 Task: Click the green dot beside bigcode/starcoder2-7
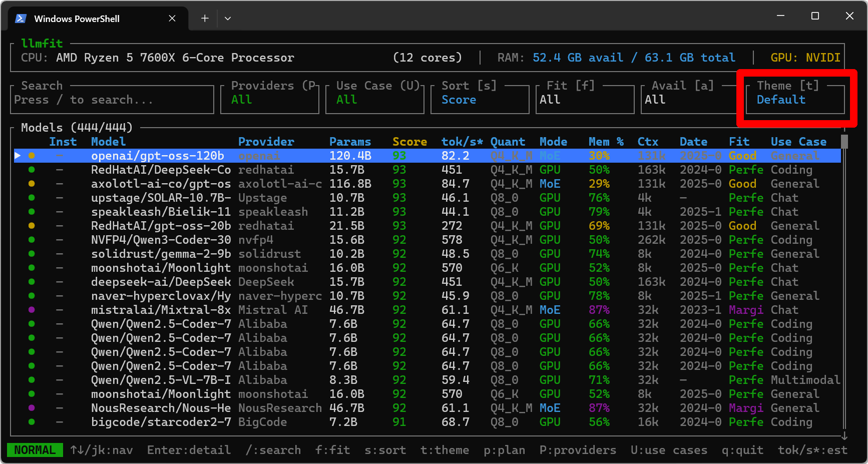[x=32, y=422]
